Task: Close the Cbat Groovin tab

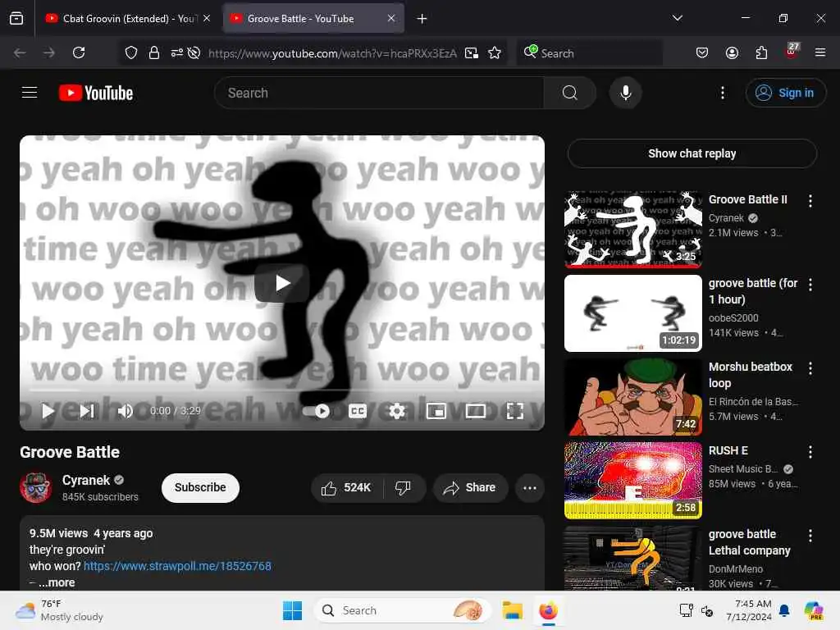Action: point(207,18)
